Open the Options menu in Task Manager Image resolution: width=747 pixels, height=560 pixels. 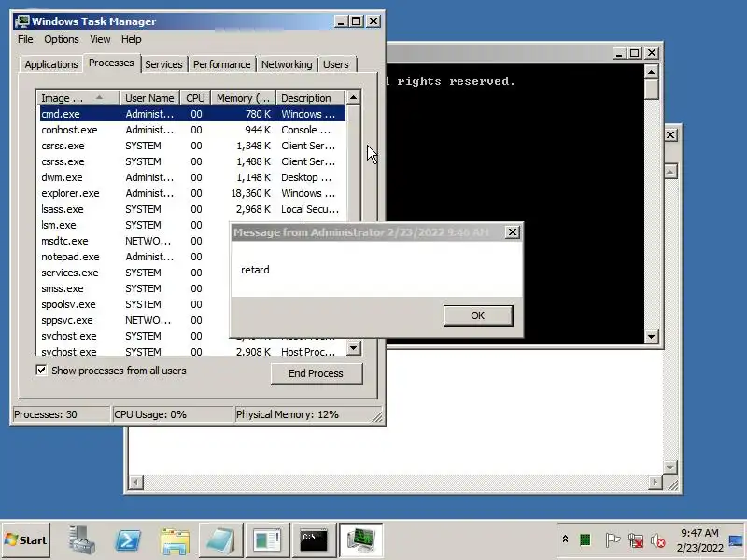click(62, 39)
